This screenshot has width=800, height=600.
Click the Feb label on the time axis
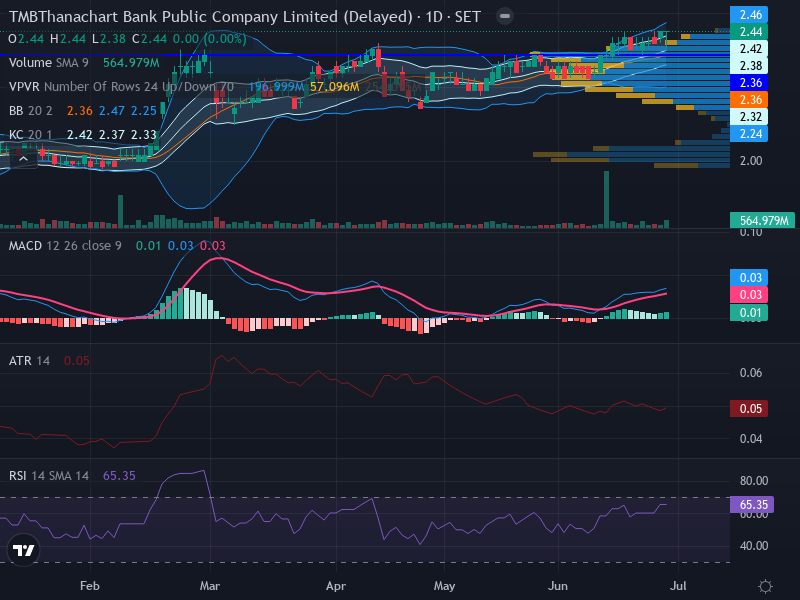[90, 586]
